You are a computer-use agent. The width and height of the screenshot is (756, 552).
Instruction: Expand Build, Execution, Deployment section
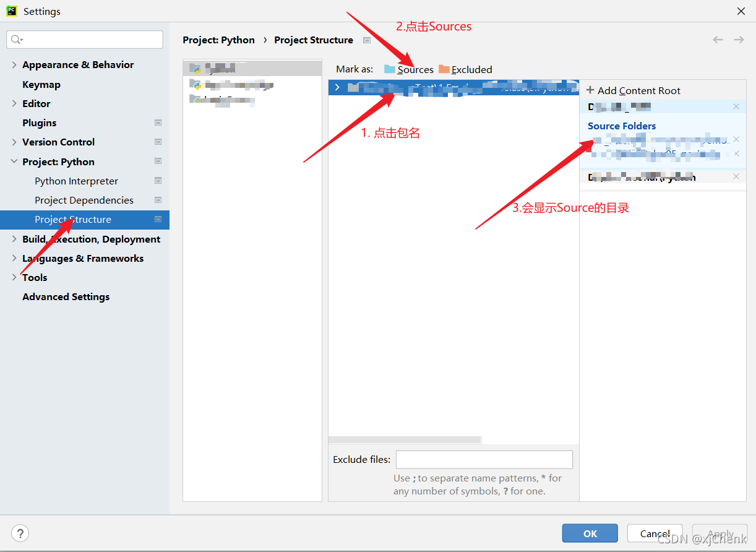tap(14, 239)
